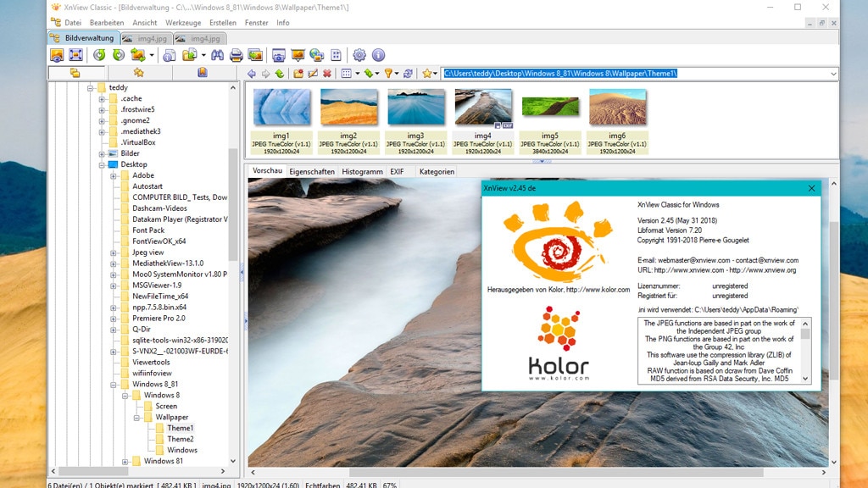Click the binoculars search icon
This screenshot has width=868, height=488.
tap(217, 55)
